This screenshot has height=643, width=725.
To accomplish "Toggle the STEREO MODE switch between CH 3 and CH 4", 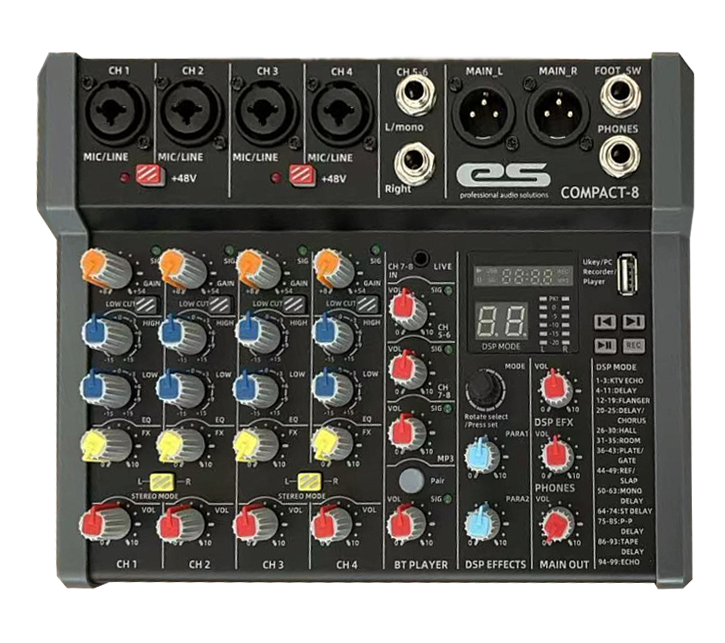I will click(x=309, y=482).
